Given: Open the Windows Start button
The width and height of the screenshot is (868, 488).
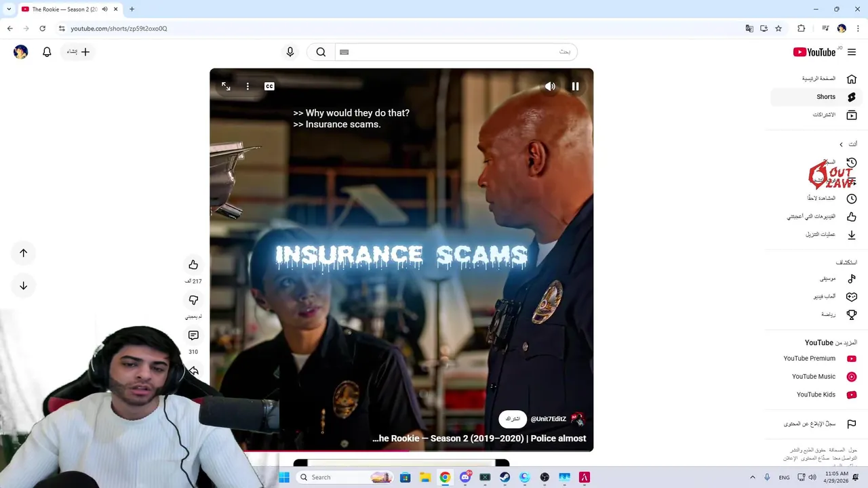Looking at the screenshot, I should tap(284, 477).
